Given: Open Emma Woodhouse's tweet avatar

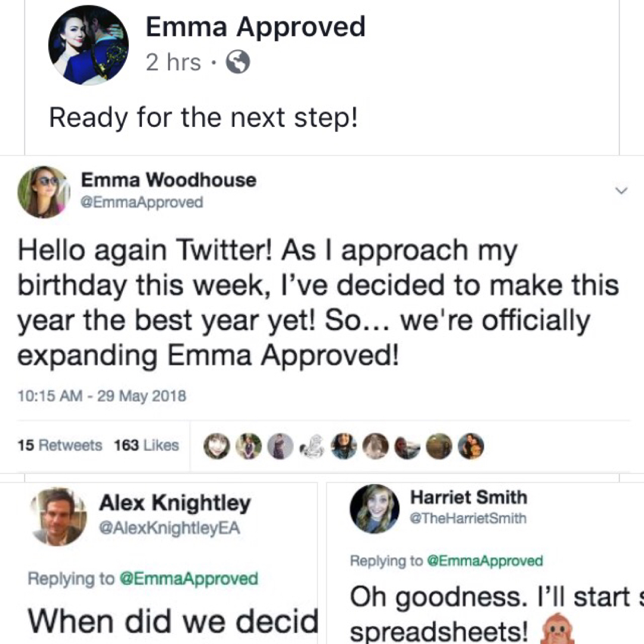Looking at the screenshot, I should (43, 191).
